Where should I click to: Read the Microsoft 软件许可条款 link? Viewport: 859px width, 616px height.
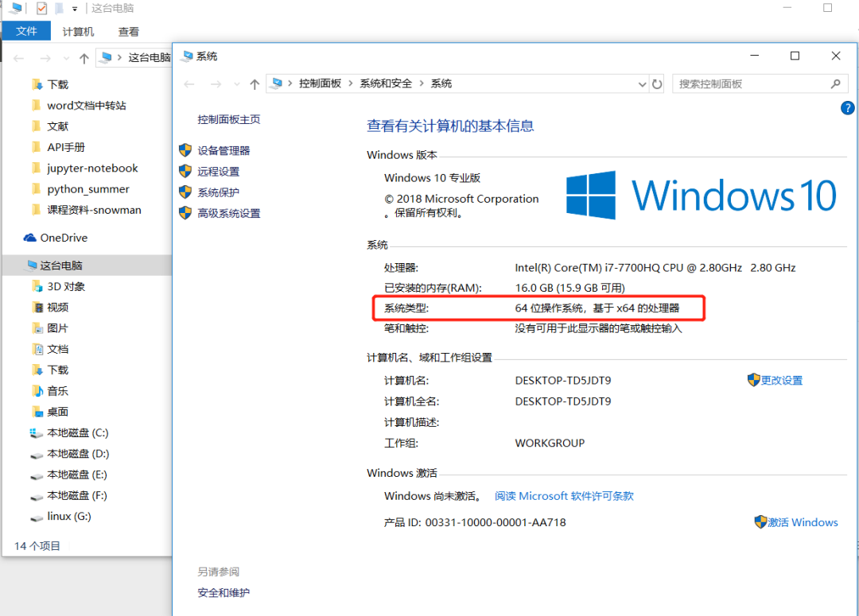pos(564,496)
